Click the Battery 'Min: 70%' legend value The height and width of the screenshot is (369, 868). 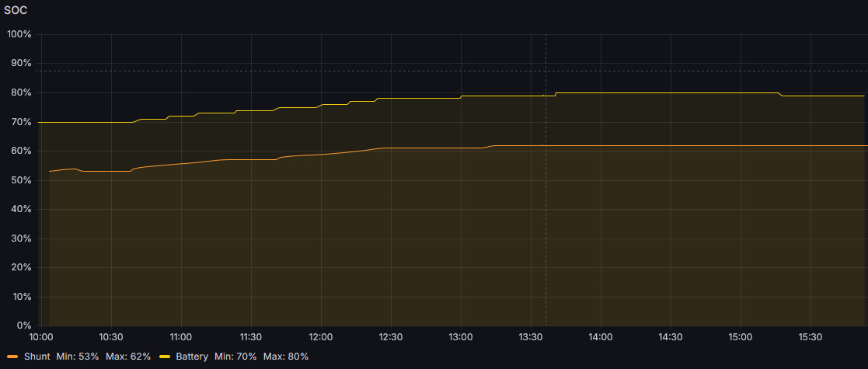[x=235, y=357]
